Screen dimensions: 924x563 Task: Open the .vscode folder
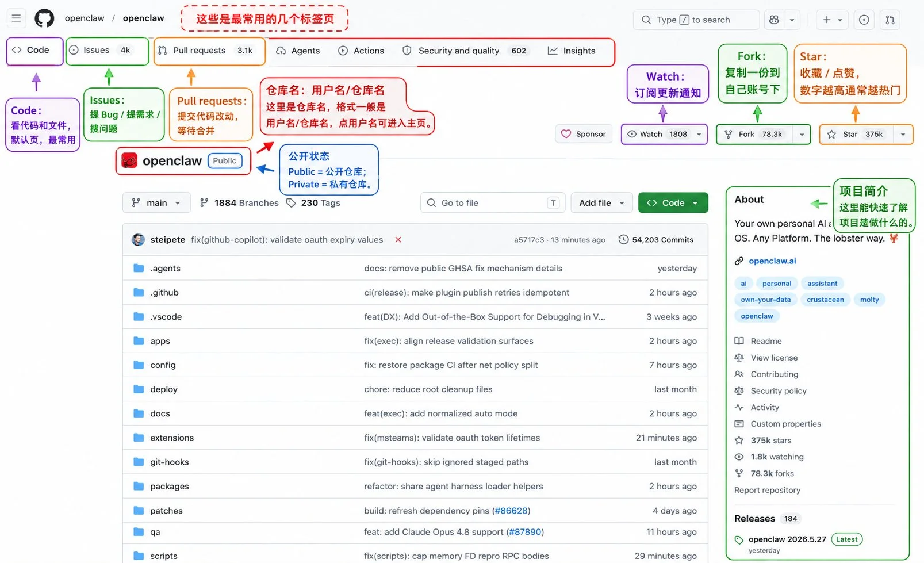point(166,317)
